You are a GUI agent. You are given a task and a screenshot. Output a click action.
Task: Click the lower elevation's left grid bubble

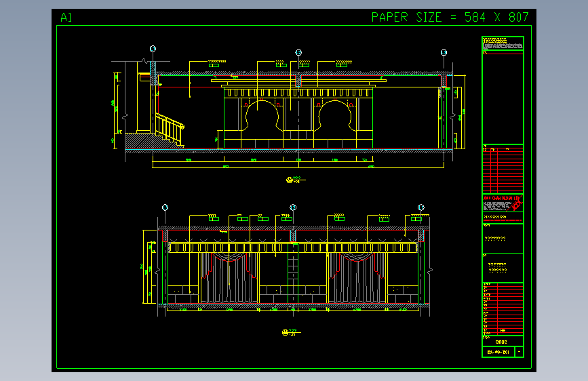[165, 207]
